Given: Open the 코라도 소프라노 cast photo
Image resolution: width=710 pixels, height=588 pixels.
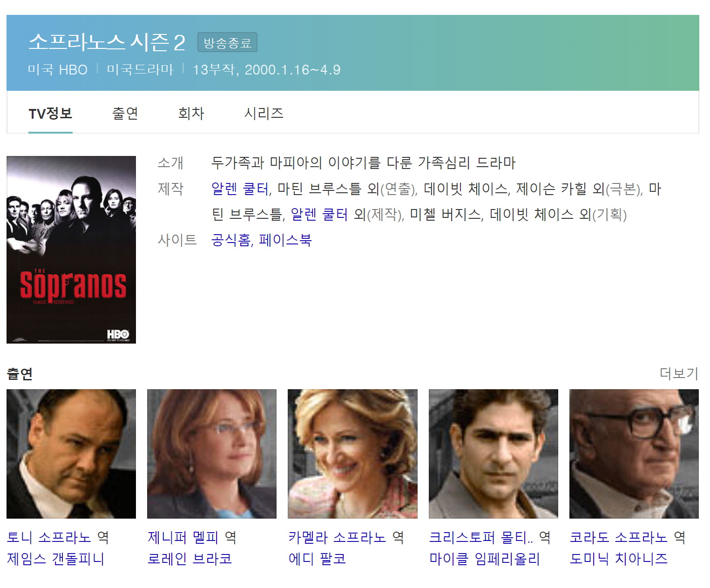Looking at the screenshot, I should 634,454.
